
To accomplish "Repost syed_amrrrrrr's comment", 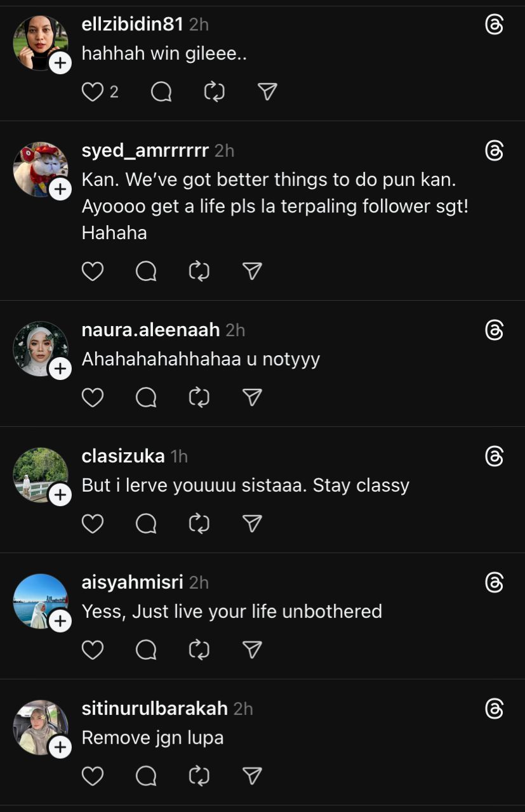I will pyautogui.click(x=199, y=272).
